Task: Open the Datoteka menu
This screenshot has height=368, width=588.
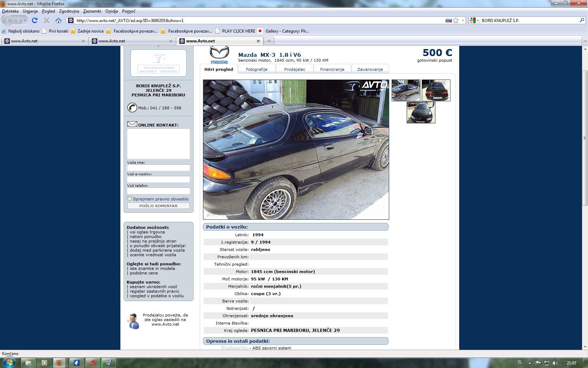Action: (x=10, y=11)
